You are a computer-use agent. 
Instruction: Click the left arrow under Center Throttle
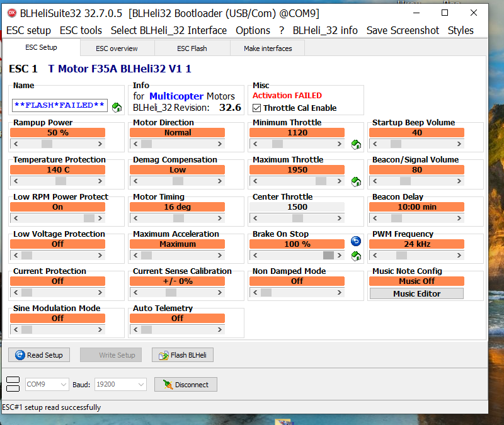coord(255,218)
